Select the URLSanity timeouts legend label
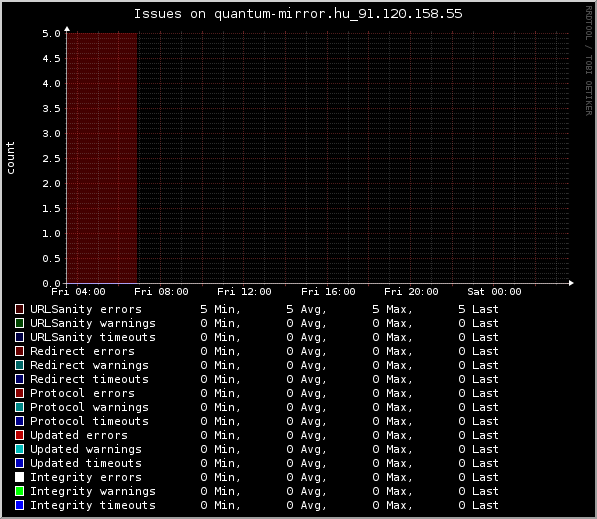 tap(93, 337)
